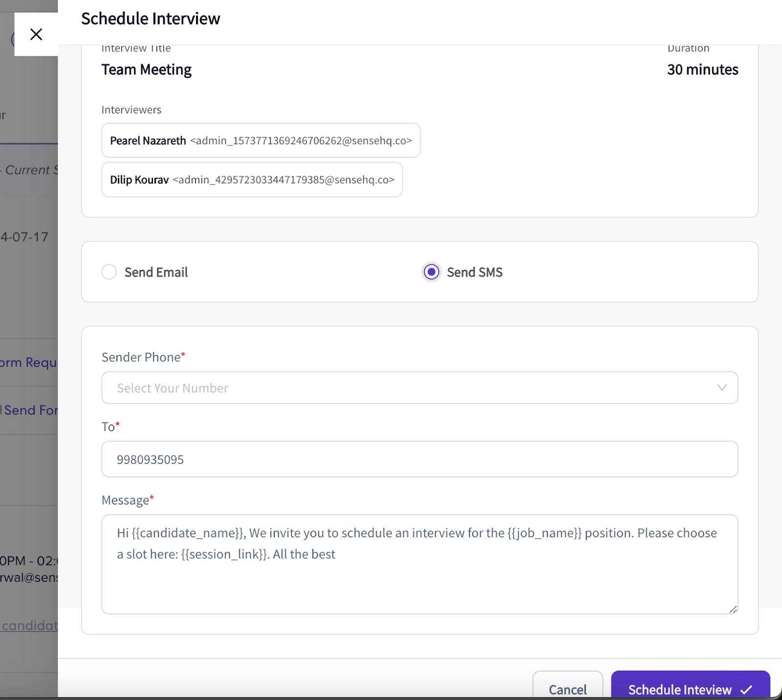Click the Team Meeting interview title

(x=147, y=69)
